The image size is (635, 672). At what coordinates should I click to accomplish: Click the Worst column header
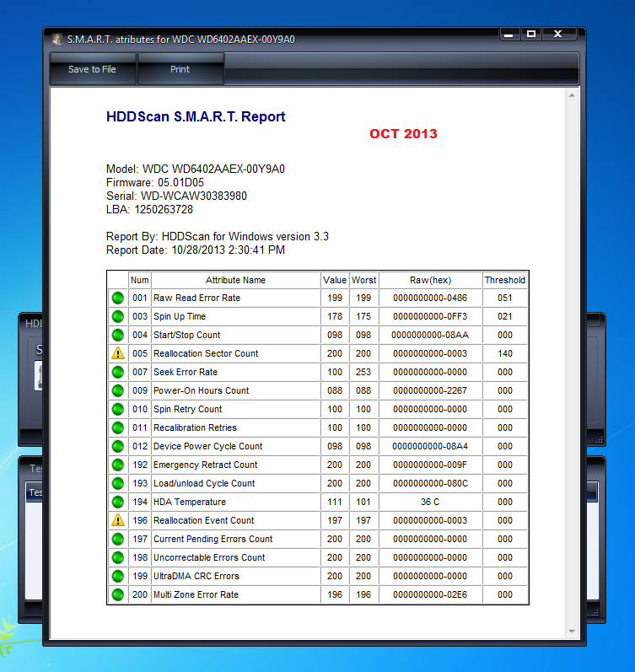(363, 280)
